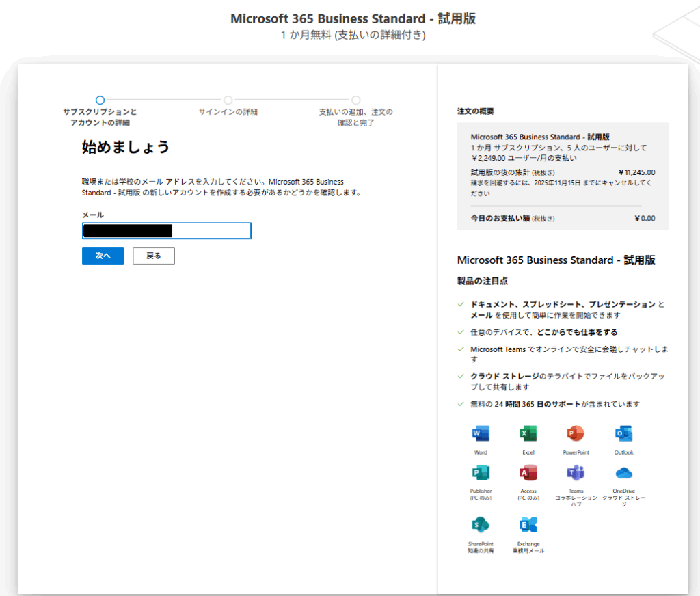Click the 始めましょう heading
Viewport: 700px width, 596px height.
(x=125, y=147)
